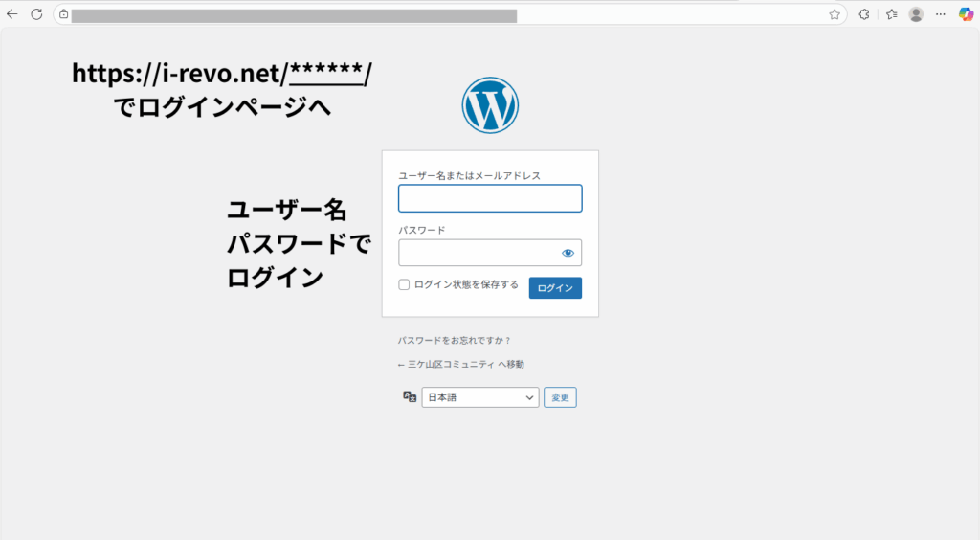
Task: Click the パスワード field label
Action: point(422,230)
